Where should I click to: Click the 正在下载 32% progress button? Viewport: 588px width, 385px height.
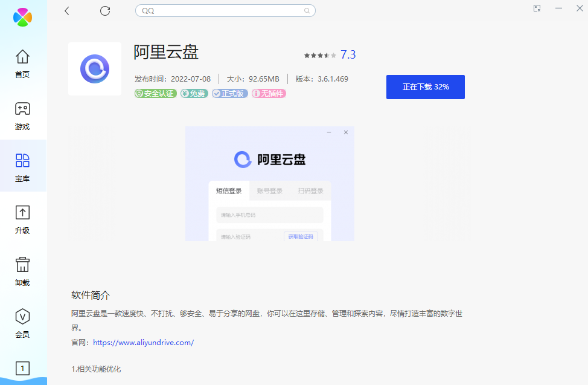click(x=426, y=87)
